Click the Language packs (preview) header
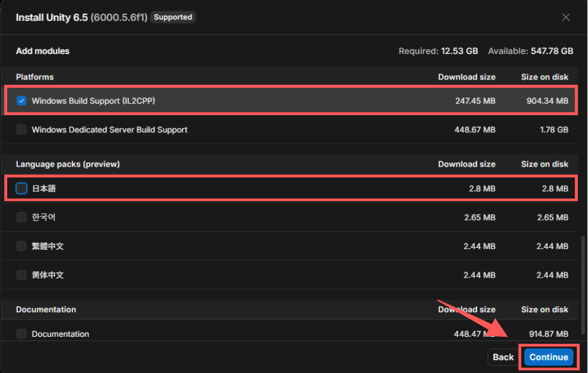Viewport: 588px width, 373px height. [x=68, y=164]
